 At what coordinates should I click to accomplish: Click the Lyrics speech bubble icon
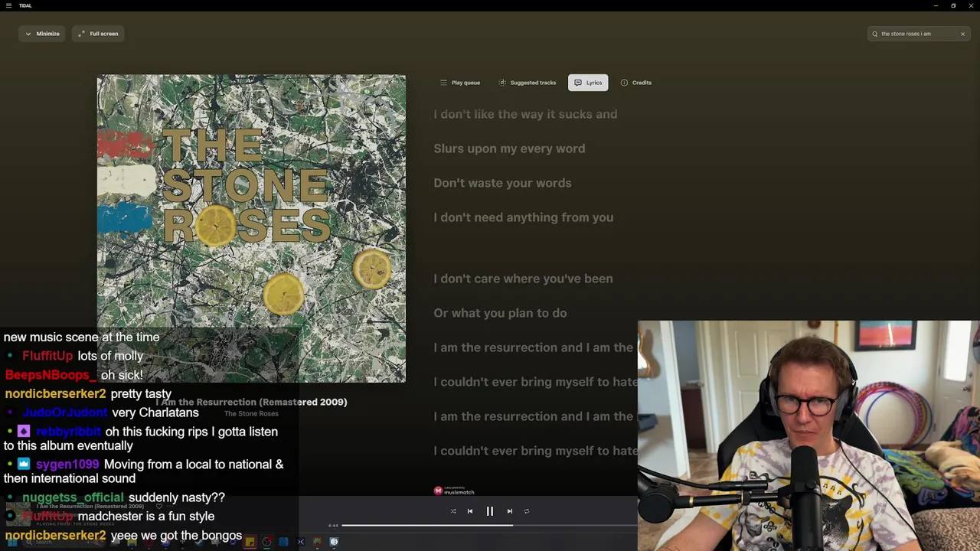(x=578, y=83)
